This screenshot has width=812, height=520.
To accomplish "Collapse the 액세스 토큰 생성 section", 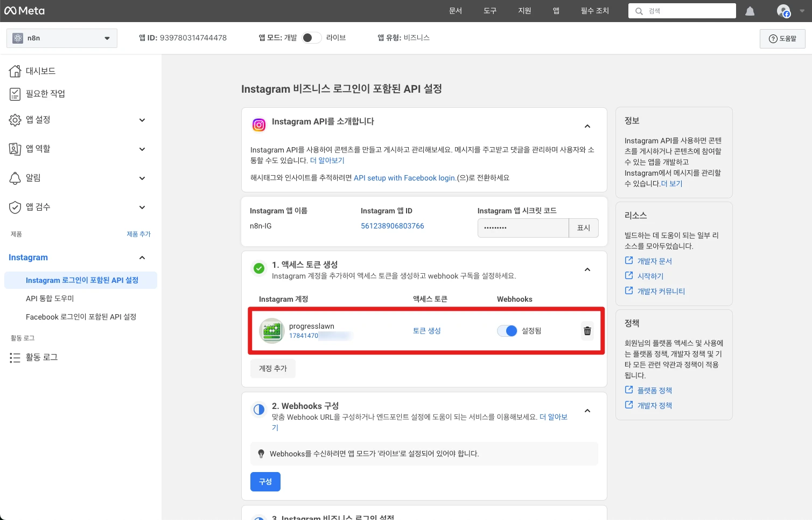I will (587, 269).
